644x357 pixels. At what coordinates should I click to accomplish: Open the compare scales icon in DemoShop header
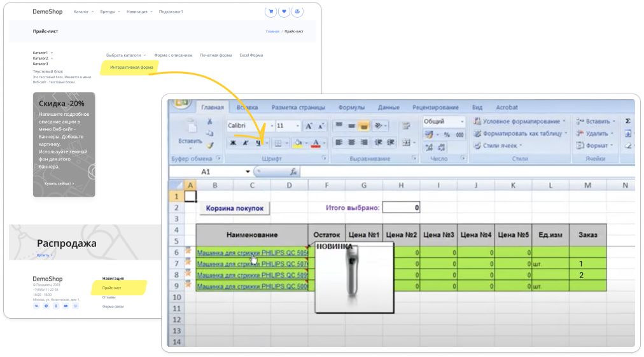[x=297, y=11]
